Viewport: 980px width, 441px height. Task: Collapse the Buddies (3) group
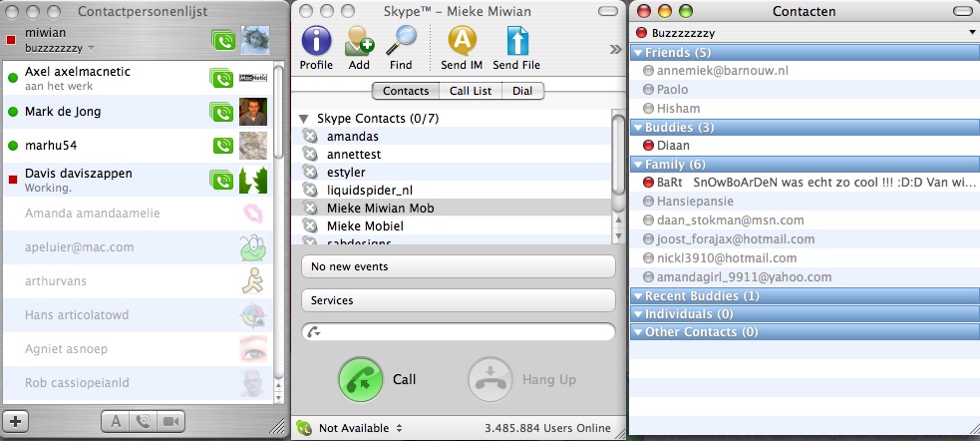638,128
